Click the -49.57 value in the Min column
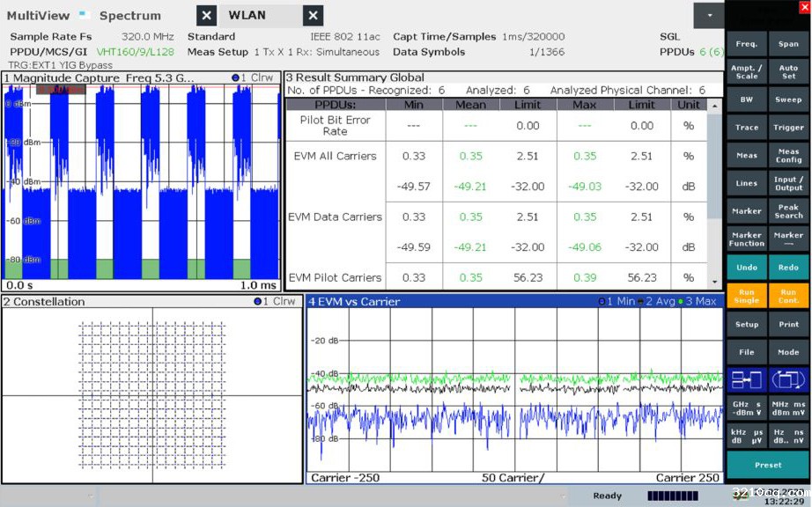 tap(414, 187)
